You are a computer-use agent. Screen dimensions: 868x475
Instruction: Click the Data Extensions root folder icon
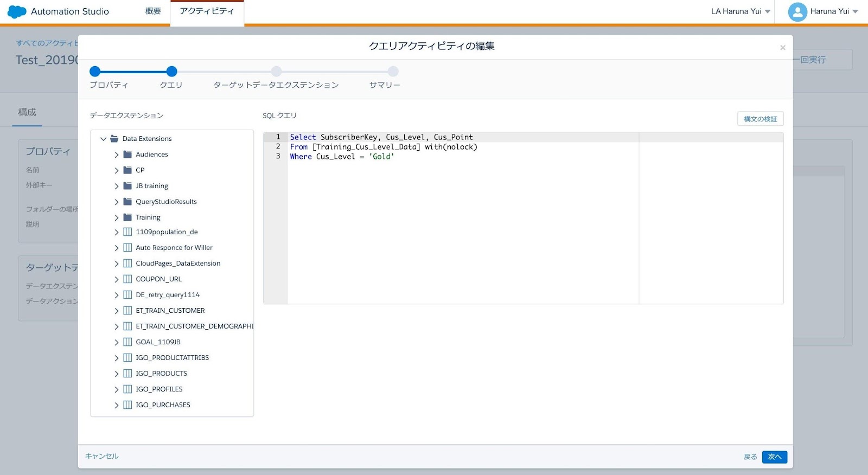(x=114, y=139)
